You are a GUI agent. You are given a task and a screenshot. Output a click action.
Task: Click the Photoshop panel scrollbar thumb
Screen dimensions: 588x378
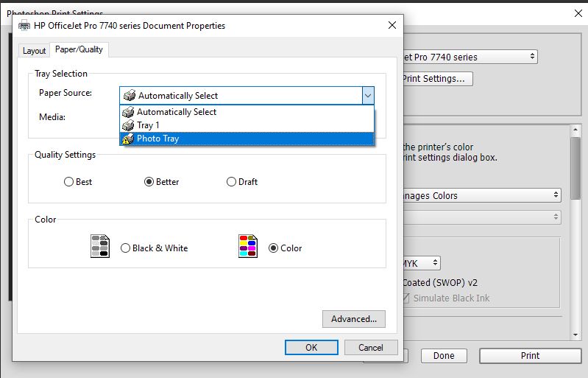[575, 168]
